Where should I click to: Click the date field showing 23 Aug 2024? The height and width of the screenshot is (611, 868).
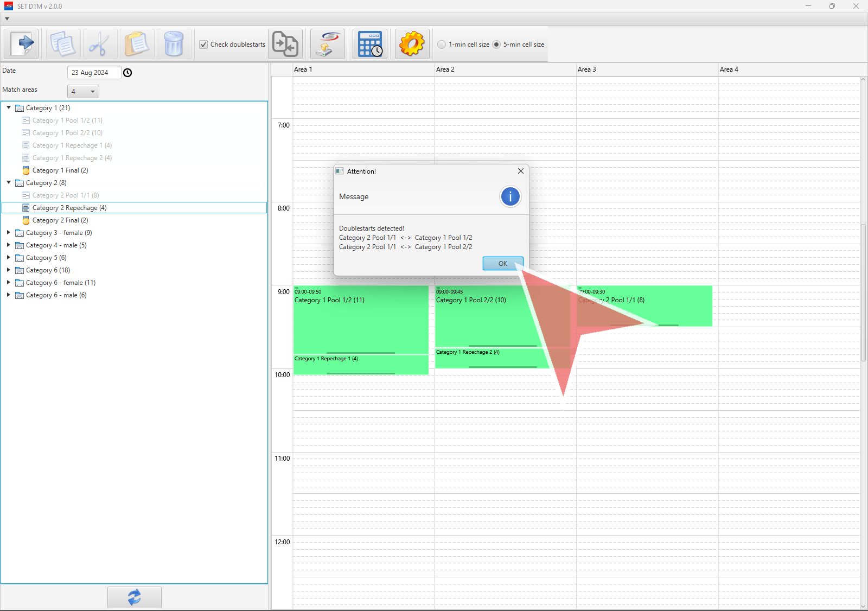(x=93, y=73)
